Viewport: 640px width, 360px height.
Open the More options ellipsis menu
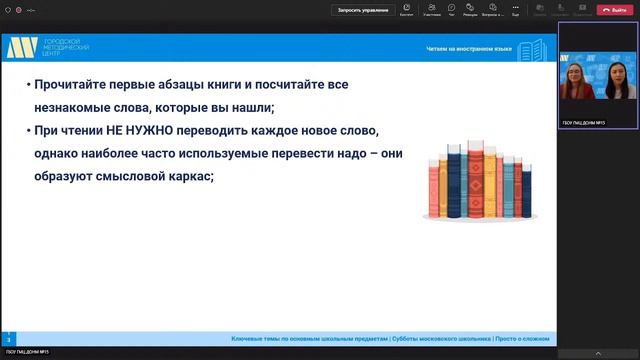click(x=516, y=10)
